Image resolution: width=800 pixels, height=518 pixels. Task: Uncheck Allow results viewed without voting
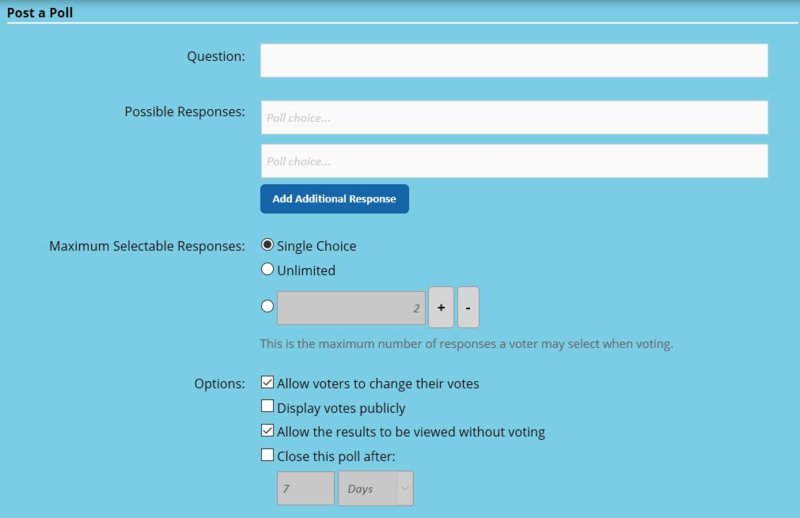(267, 431)
